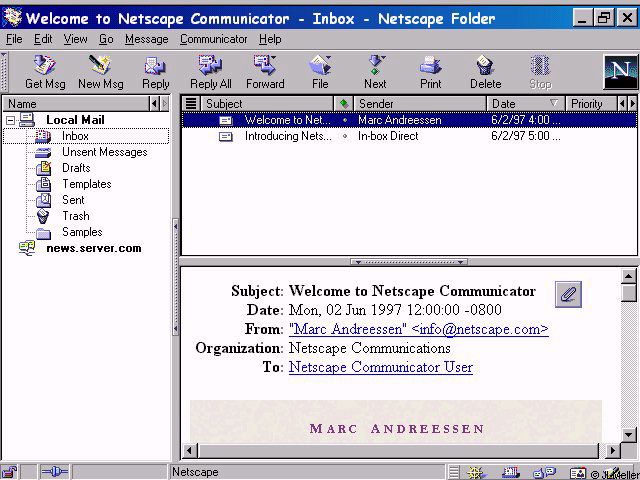
Task: Click the Stop toolbar button
Action: pos(540,73)
